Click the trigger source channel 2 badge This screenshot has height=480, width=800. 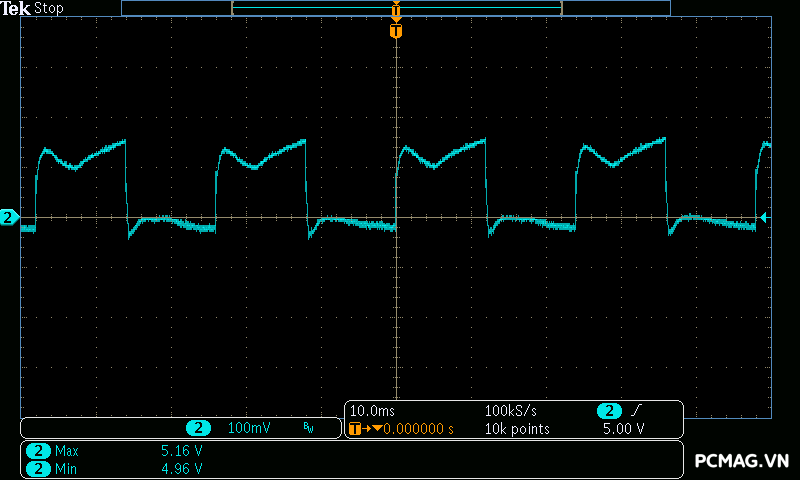609,411
